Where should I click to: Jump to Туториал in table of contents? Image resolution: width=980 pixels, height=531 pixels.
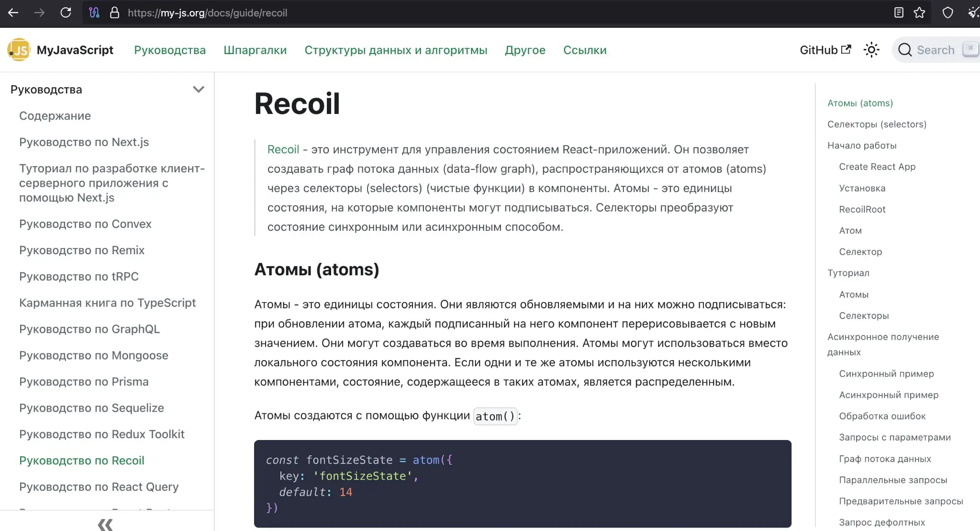[x=848, y=273]
